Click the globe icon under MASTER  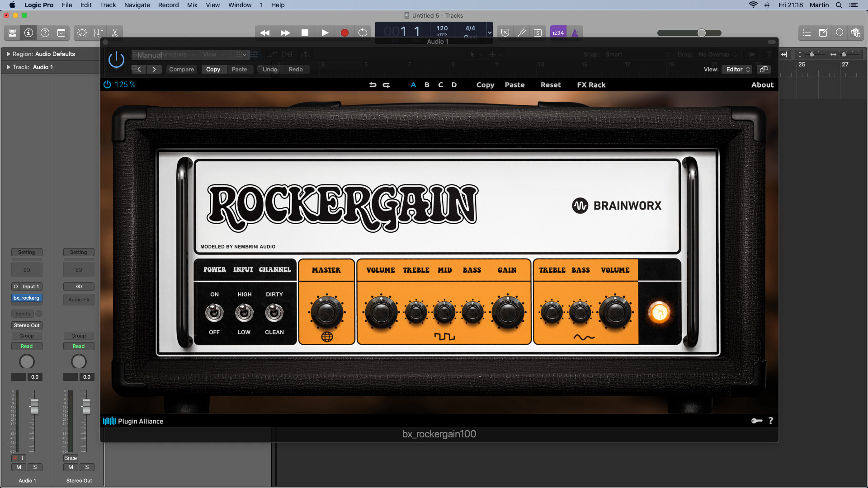tap(327, 337)
